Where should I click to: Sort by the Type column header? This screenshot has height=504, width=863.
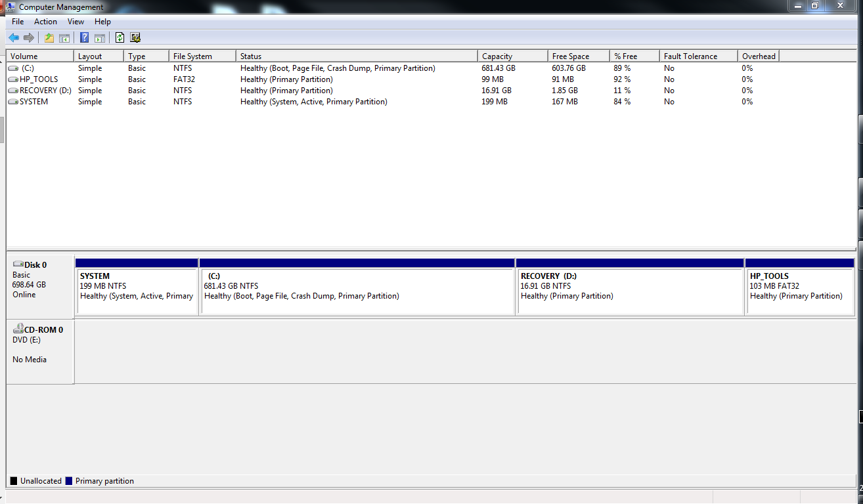(x=146, y=56)
